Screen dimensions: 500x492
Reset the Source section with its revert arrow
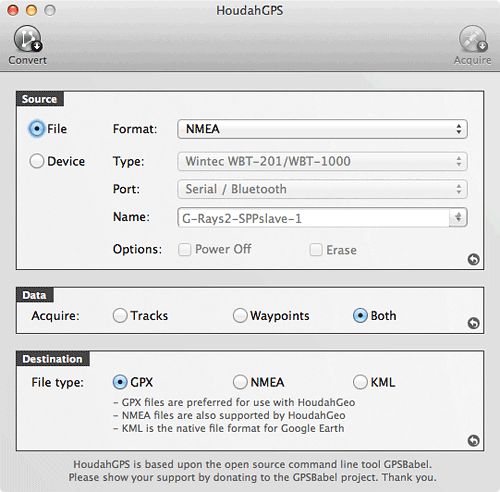[473, 259]
